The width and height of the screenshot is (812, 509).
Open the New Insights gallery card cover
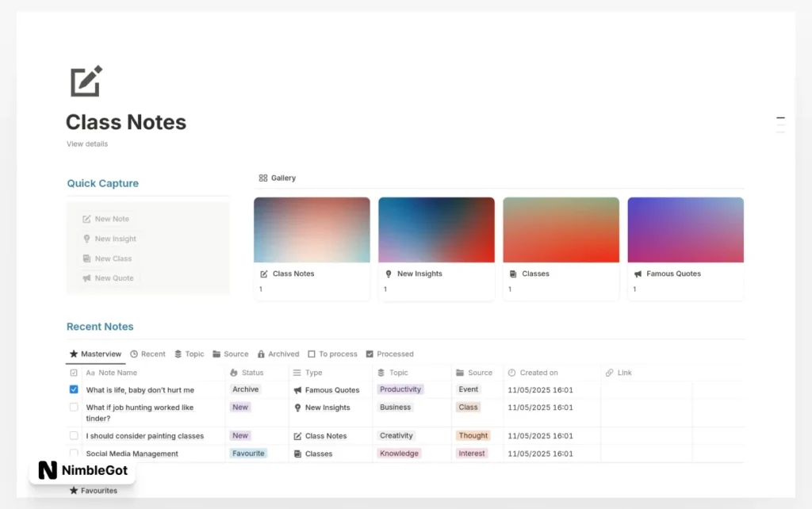click(437, 230)
